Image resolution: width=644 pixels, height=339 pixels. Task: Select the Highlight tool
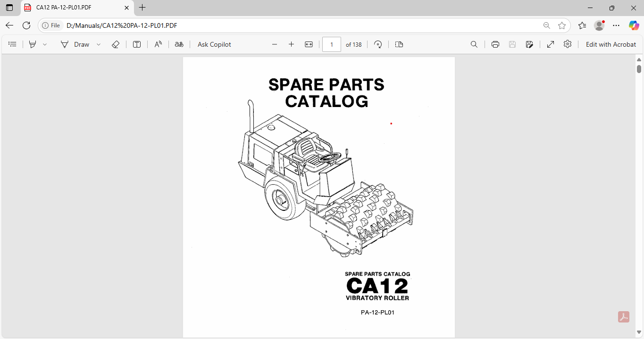[33, 44]
